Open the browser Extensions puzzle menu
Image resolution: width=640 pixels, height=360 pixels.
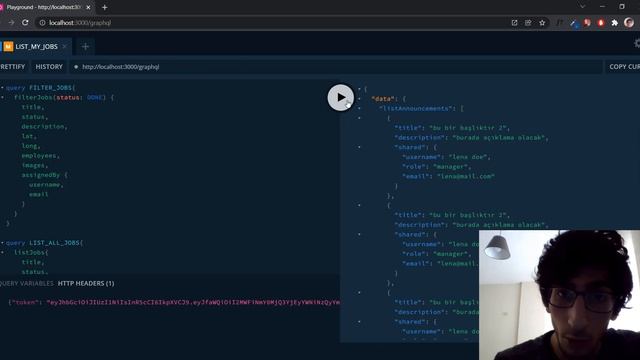[x=615, y=23]
